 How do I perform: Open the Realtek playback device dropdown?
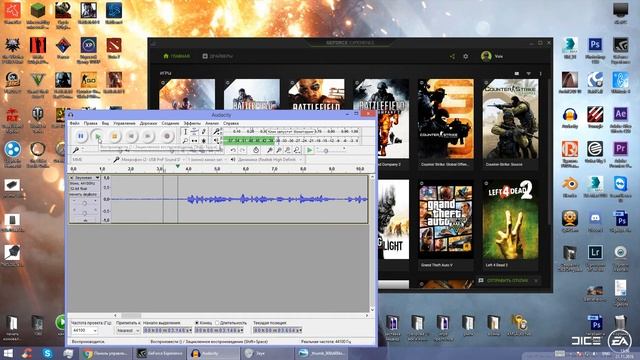pos(270,160)
